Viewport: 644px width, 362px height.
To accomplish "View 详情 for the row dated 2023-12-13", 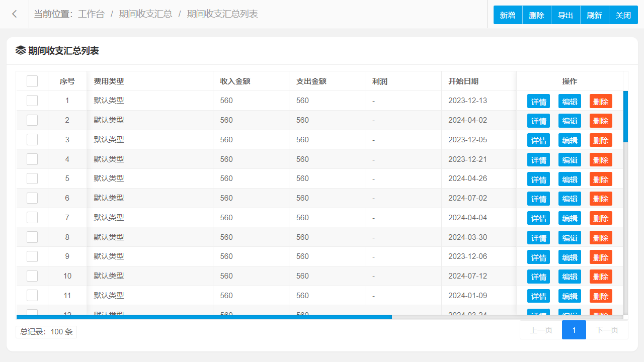I will [538, 101].
